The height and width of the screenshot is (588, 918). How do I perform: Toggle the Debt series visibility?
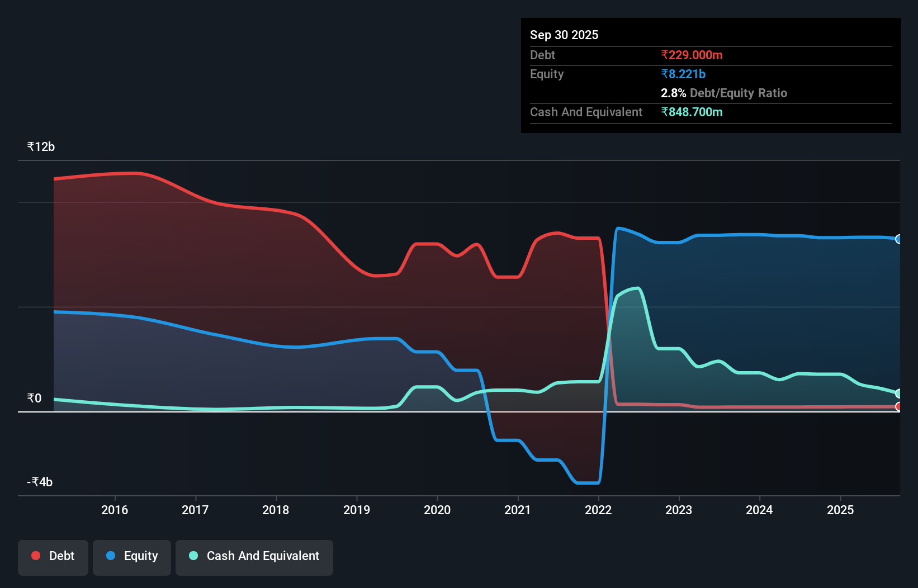point(53,556)
